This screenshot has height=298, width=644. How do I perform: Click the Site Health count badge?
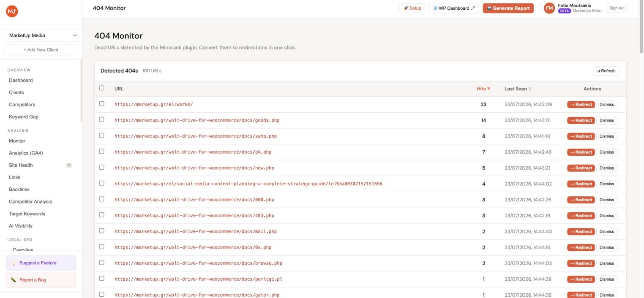tap(69, 165)
